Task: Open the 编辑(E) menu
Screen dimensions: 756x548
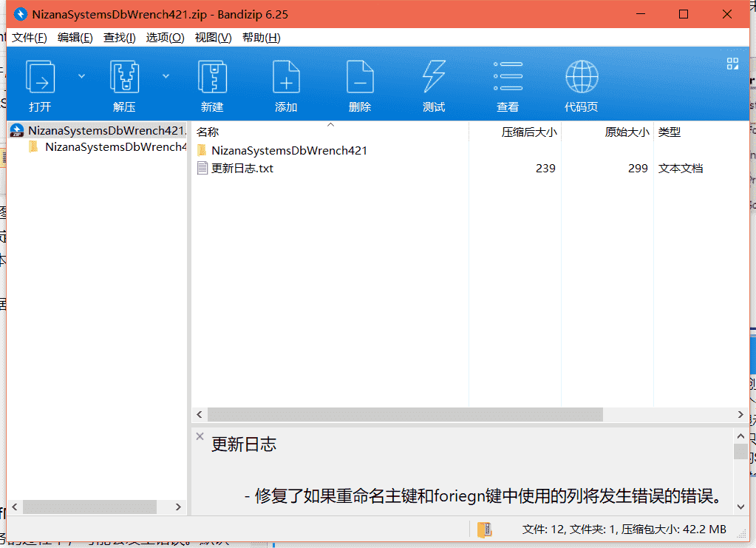Action: [x=75, y=38]
